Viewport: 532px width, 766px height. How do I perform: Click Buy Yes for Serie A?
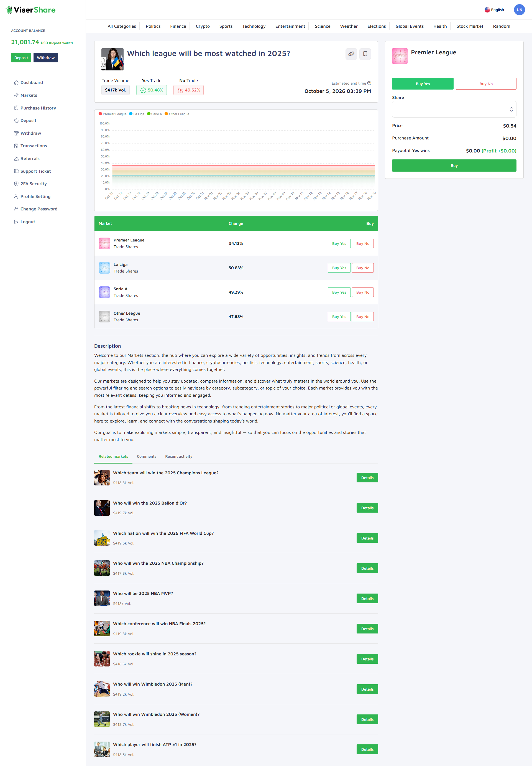339,292
